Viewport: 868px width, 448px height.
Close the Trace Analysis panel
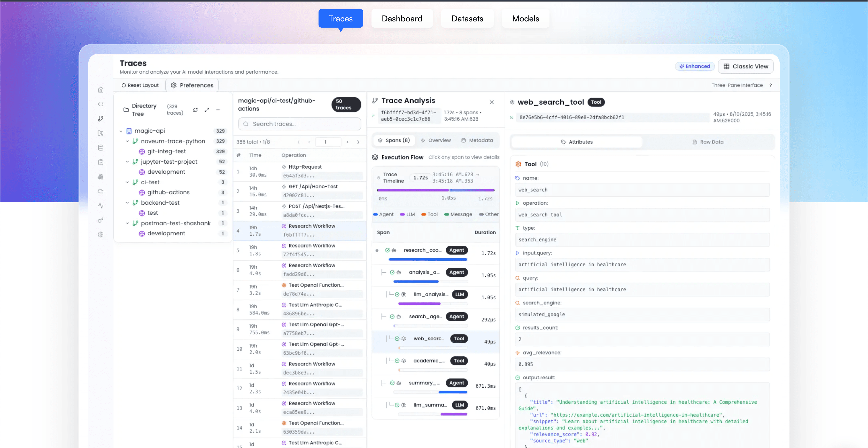click(x=492, y=102)
